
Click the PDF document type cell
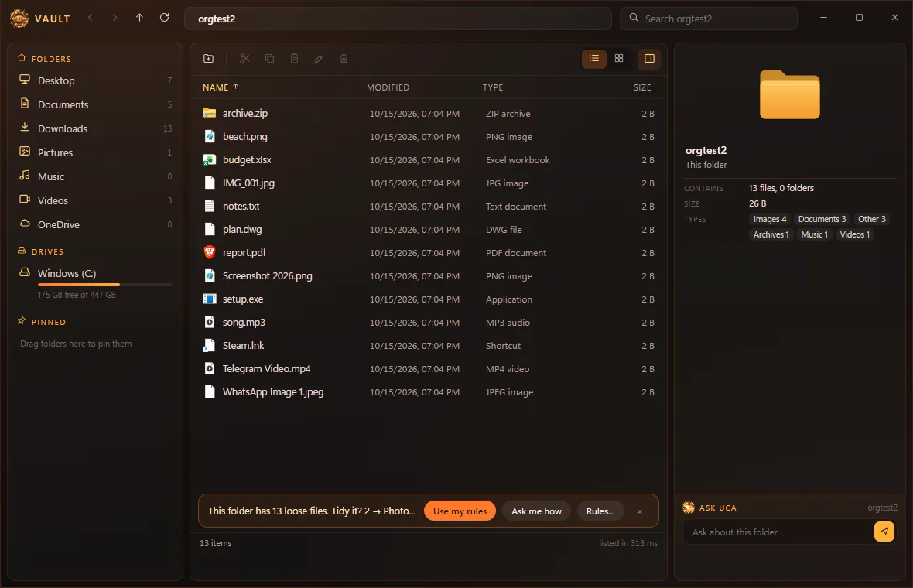tap(516, 253)
